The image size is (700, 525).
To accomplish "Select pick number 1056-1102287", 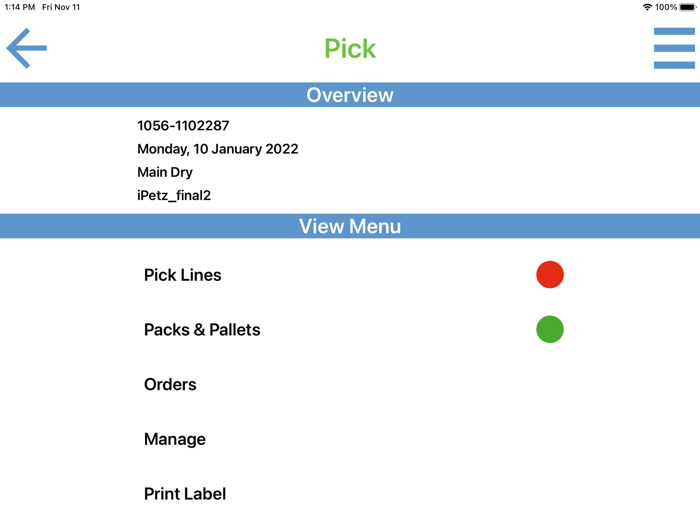I will tap(183, 126).
